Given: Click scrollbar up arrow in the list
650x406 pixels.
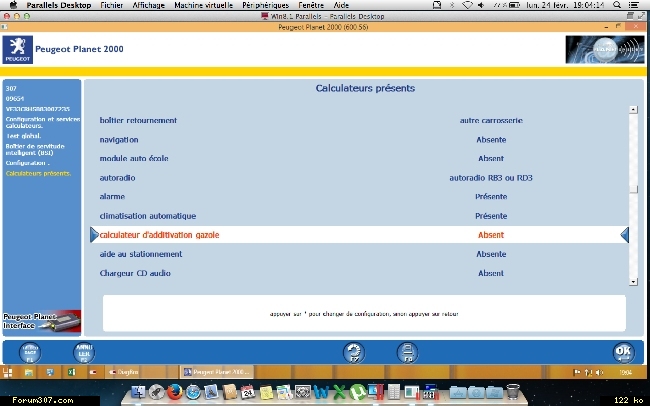Looking at the screenshot, I should pos(633,109).
